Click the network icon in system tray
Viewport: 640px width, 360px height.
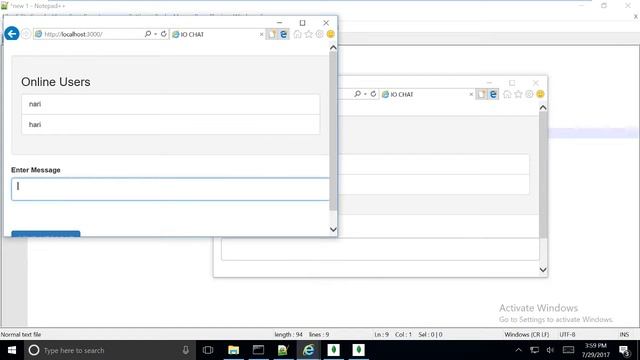(x=534, y=350)
